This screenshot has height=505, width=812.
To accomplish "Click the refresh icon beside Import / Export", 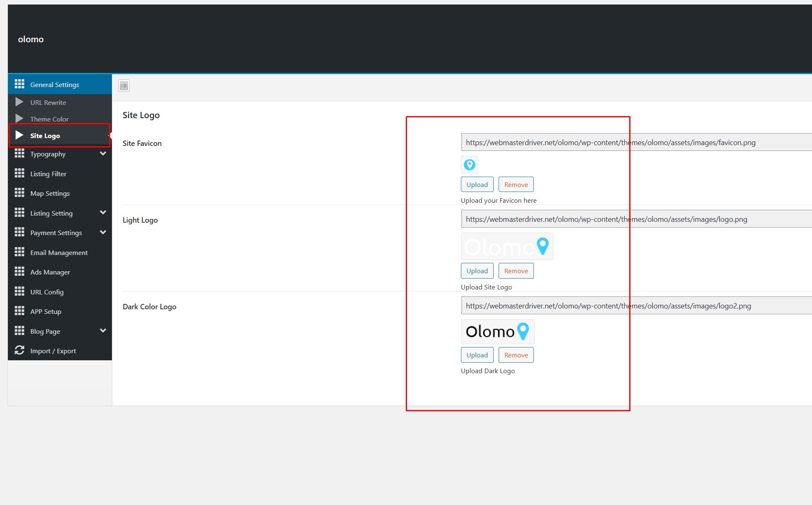I will coord(19,350).
